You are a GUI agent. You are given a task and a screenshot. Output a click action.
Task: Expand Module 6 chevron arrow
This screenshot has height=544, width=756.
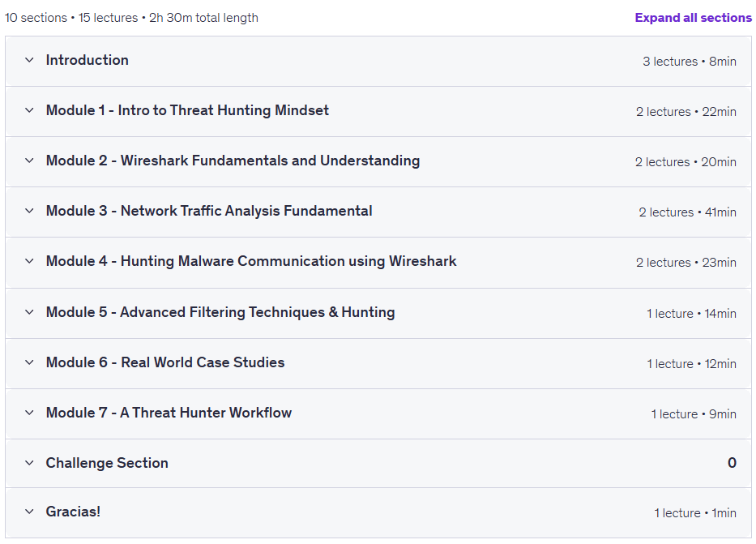click(29, 362)
